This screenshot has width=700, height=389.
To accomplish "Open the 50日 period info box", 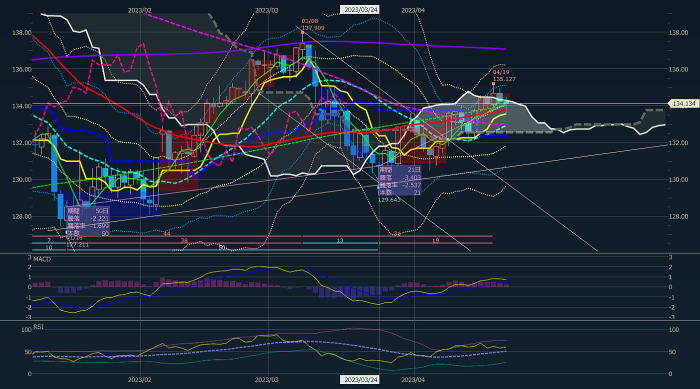I will point(88,222).
